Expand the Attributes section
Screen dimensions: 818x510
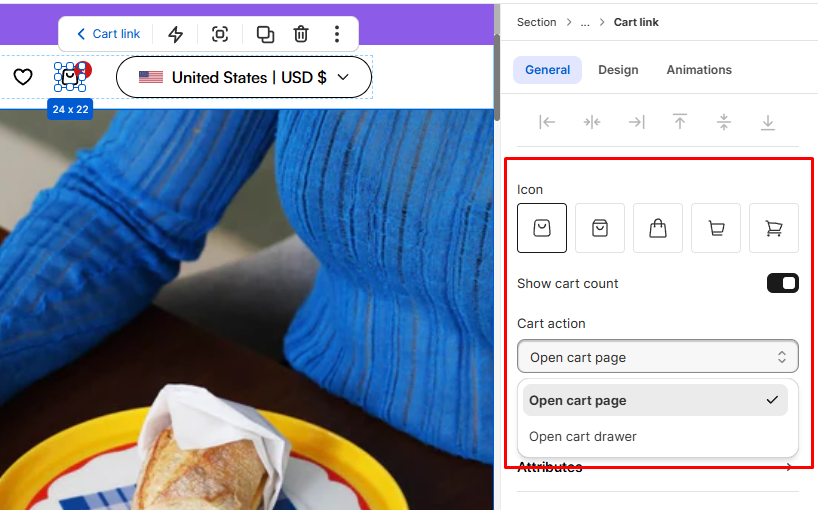[658, 467]
